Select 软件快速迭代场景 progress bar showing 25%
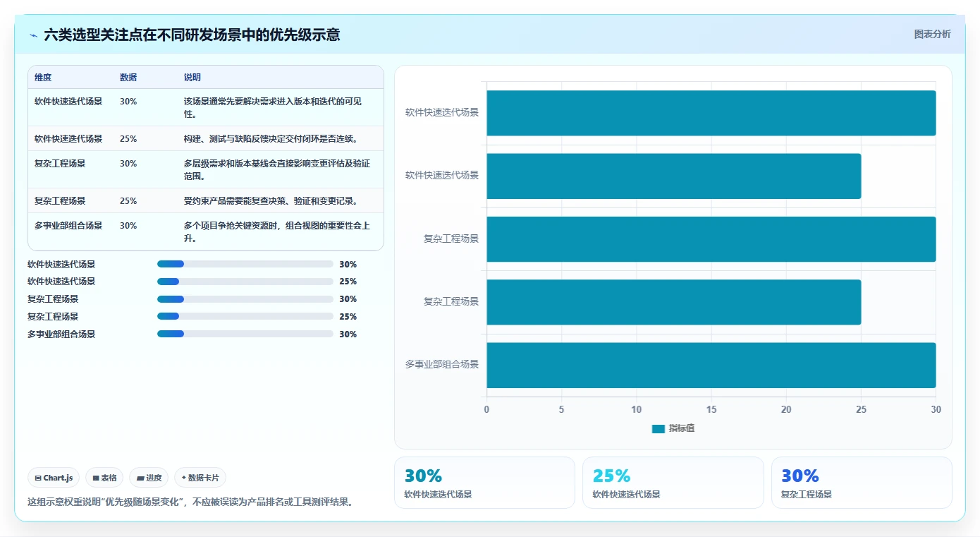980x537 pixels. tap(245, 282)
